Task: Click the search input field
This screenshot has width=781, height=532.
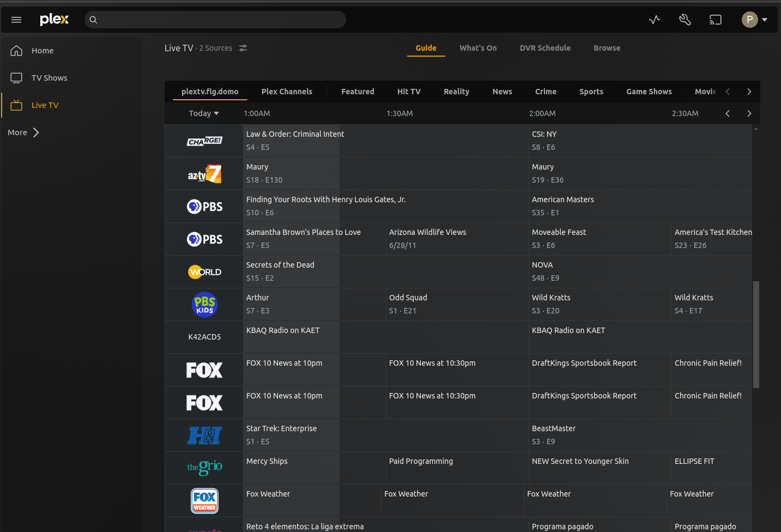Action: (215, 19)
